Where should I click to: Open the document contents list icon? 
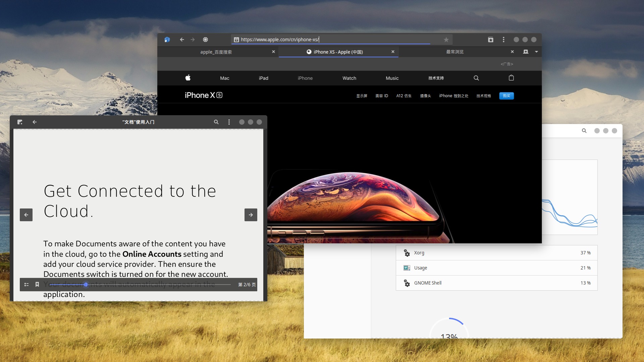click(x=26, y=285)
